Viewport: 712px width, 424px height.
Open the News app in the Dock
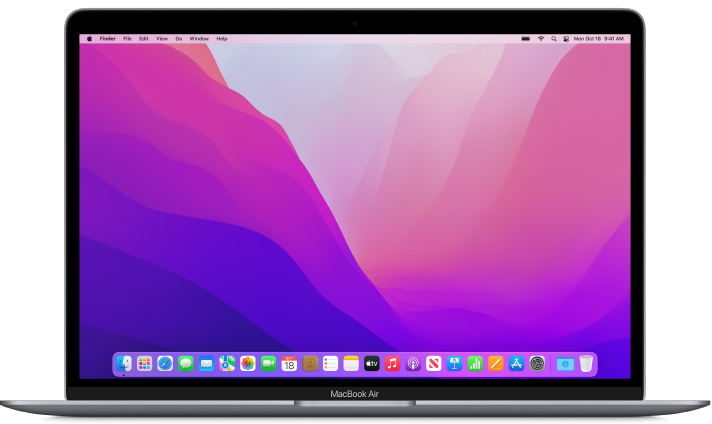click(434, 364)
